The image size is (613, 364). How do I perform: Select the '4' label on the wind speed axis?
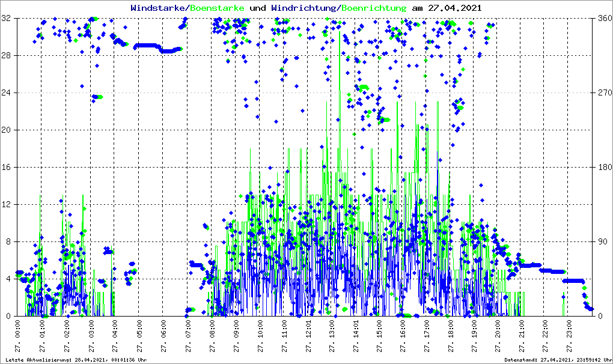tap(8, 279)
